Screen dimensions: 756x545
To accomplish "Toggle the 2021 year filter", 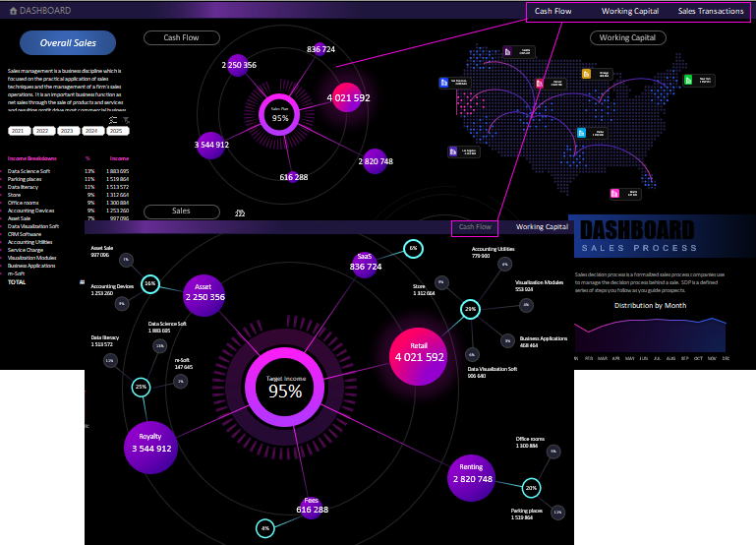I will pos(19,131).
